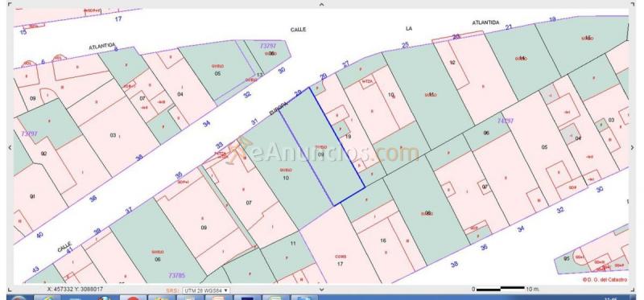Image resolution: width=644 pixels, height=300 pixels.
Task: Click street number 15
Action: coord(23,31)
